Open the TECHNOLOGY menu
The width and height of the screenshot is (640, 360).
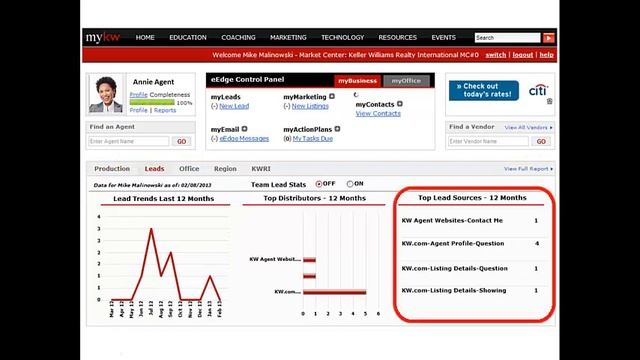[342, 38]
